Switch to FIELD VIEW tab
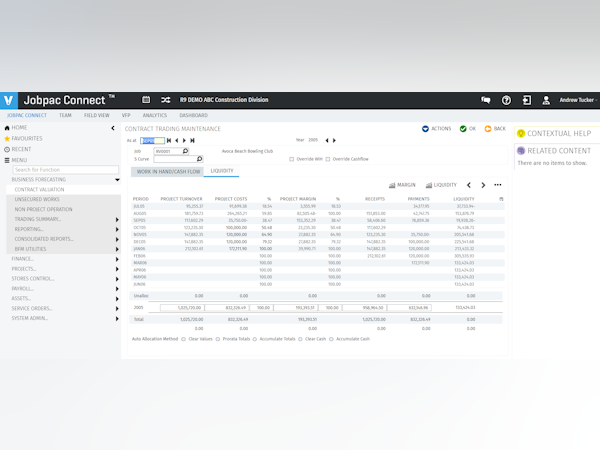This screenshot has width=600, height=450. pos(96,115)
